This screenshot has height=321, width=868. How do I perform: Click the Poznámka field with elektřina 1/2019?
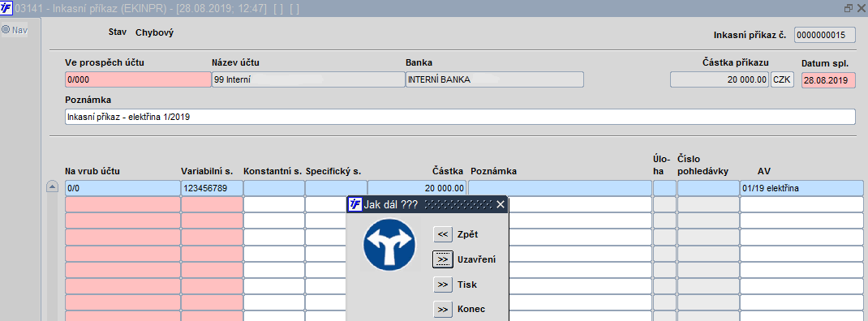pos(460,117)
